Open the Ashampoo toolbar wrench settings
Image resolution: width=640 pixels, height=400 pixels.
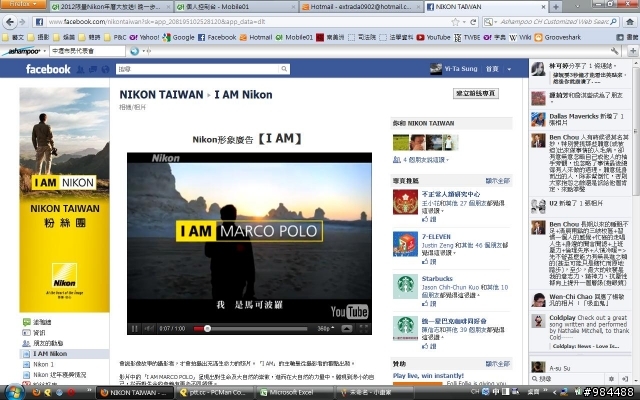614,51
